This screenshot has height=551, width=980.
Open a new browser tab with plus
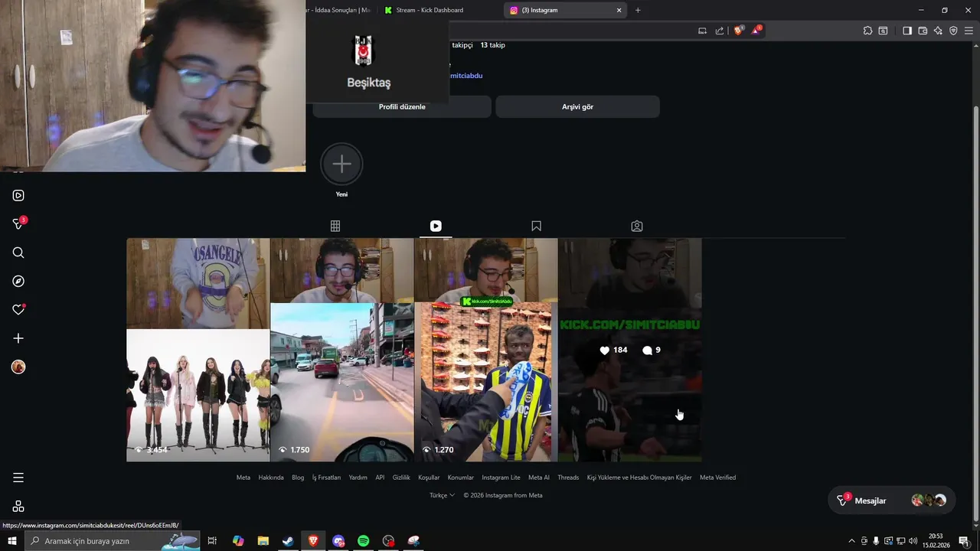(638, 10)
